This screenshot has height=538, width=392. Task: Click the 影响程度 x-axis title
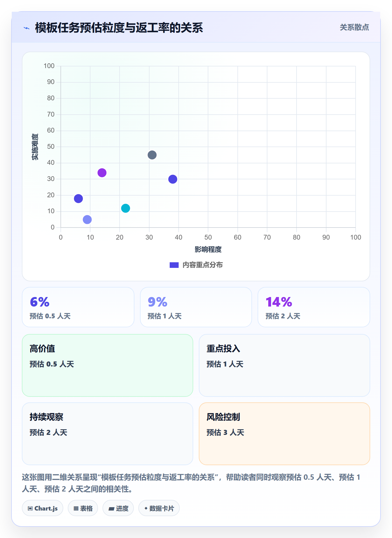click(x=208, y=249)
